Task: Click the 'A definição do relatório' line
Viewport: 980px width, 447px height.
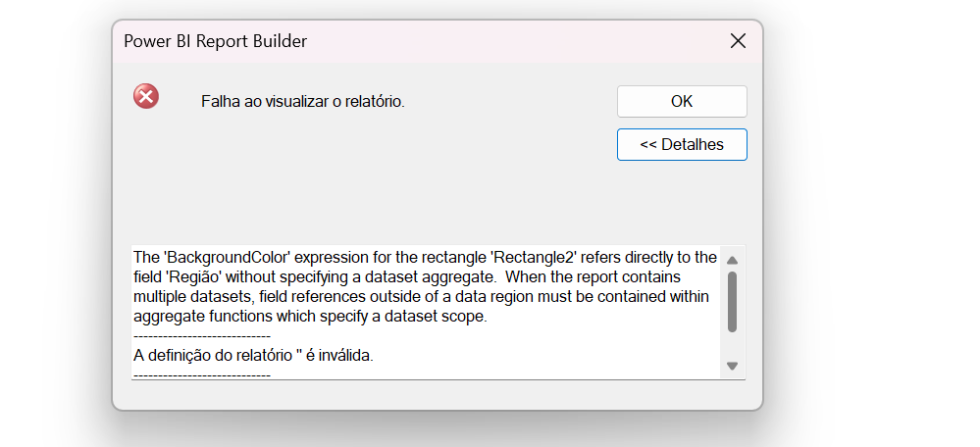Action: pyautogui.click(x=253, y=355)
